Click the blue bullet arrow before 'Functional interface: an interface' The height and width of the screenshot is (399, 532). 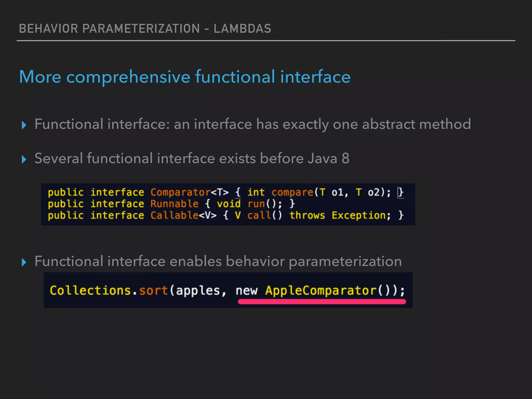pyautogui.click(x=24, y=125)
